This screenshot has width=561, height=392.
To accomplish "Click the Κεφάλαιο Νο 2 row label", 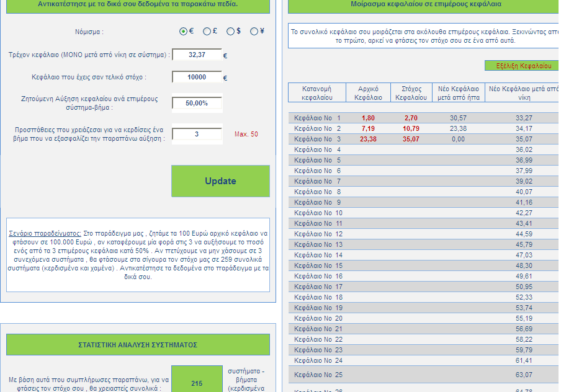I will pyautogui.click(x=317, y=128).
